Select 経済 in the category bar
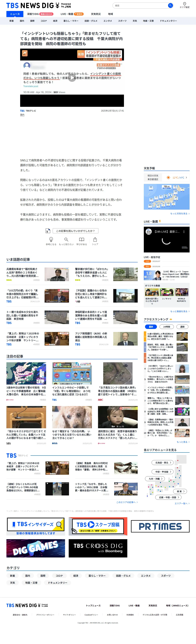 [x=55, y=21]
